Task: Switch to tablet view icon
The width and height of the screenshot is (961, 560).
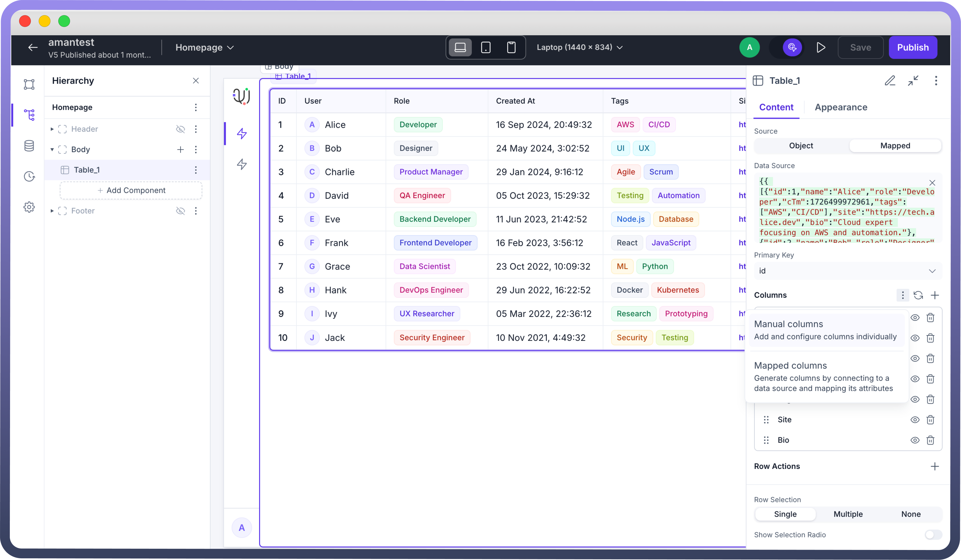Action: (485, 47)
